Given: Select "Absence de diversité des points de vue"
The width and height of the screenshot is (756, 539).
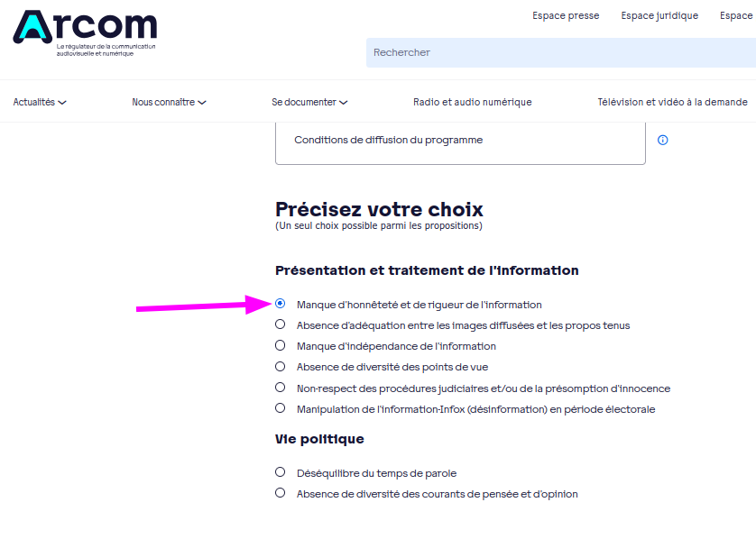Looking at the screenshot, I should pyautogui.click(x=281, y=366).
